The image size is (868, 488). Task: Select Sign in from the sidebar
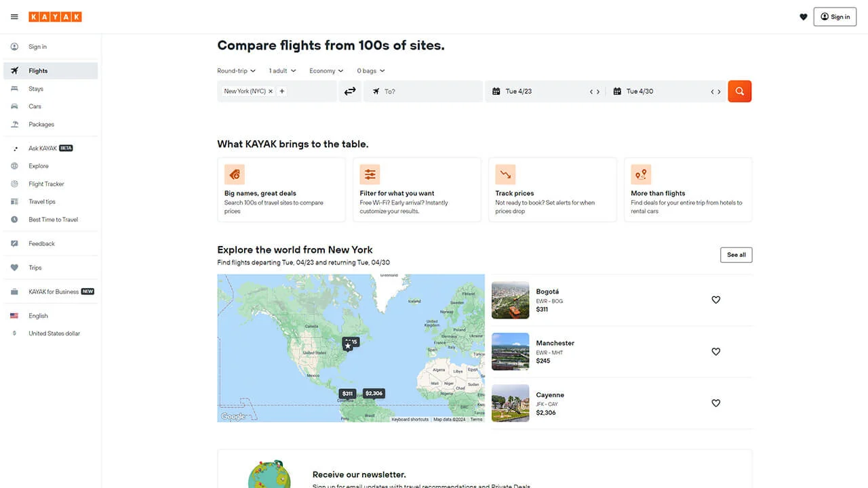coord(51,47)
